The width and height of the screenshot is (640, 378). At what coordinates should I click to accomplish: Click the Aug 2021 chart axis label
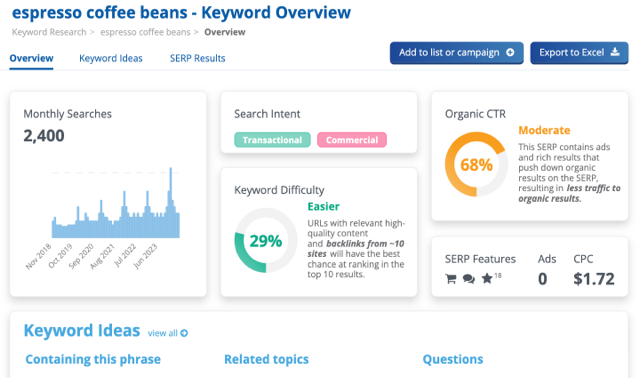pos(102,256)
